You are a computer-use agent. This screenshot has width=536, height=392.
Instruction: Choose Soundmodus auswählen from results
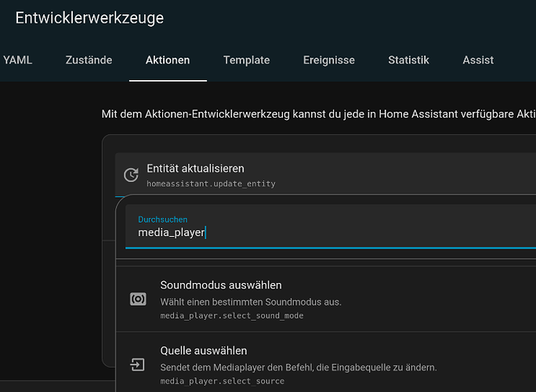(326, 299)
